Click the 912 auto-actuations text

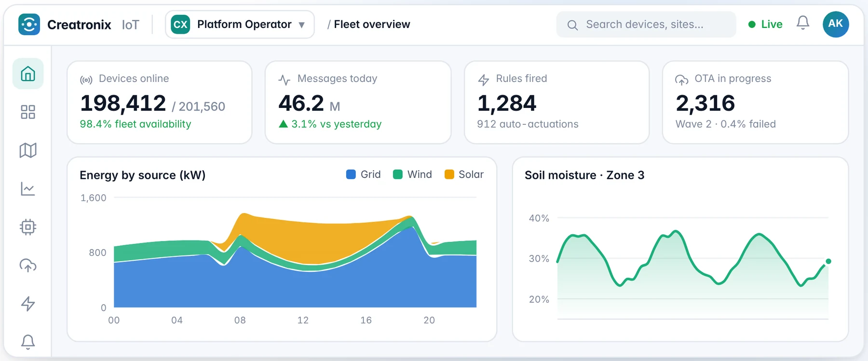pyautogui.click(x=528, y=124)
